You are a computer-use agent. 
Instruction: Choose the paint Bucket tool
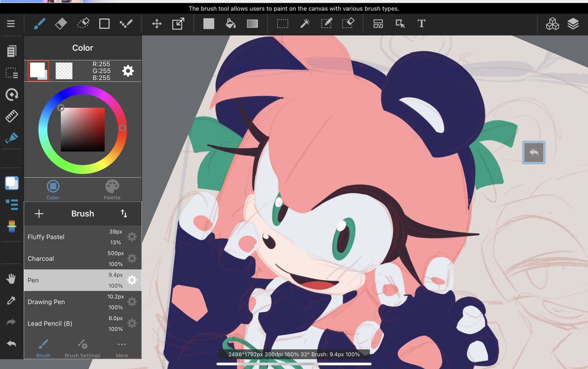[231, 23]
